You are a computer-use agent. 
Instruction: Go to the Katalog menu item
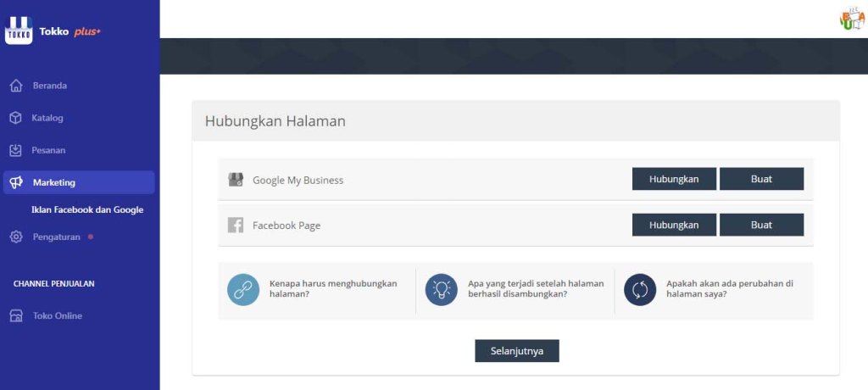[47, 118]
